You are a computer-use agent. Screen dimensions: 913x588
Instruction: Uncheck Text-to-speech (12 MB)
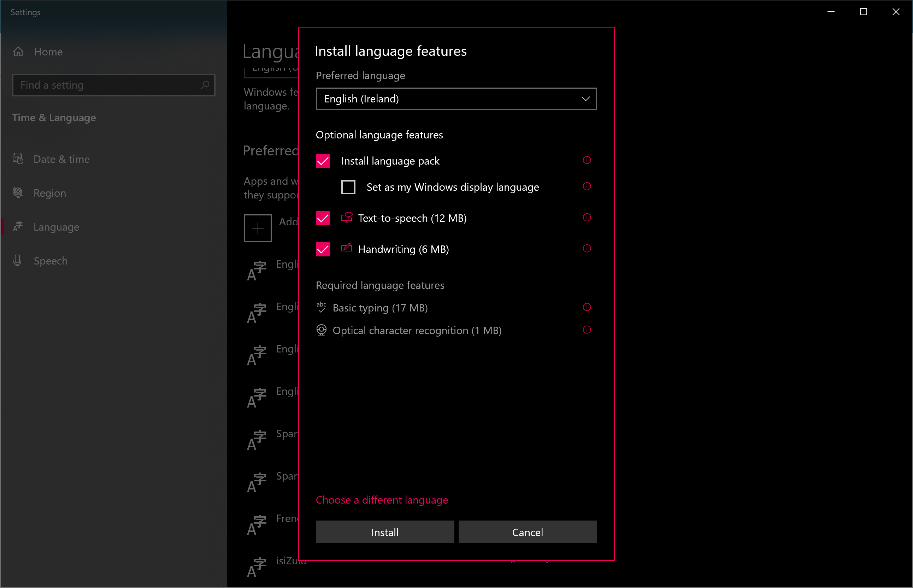(x=323, y=218)
